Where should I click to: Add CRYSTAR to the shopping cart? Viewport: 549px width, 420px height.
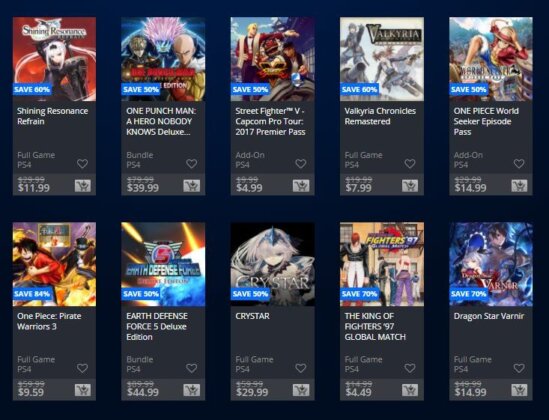tap(301, 390)
